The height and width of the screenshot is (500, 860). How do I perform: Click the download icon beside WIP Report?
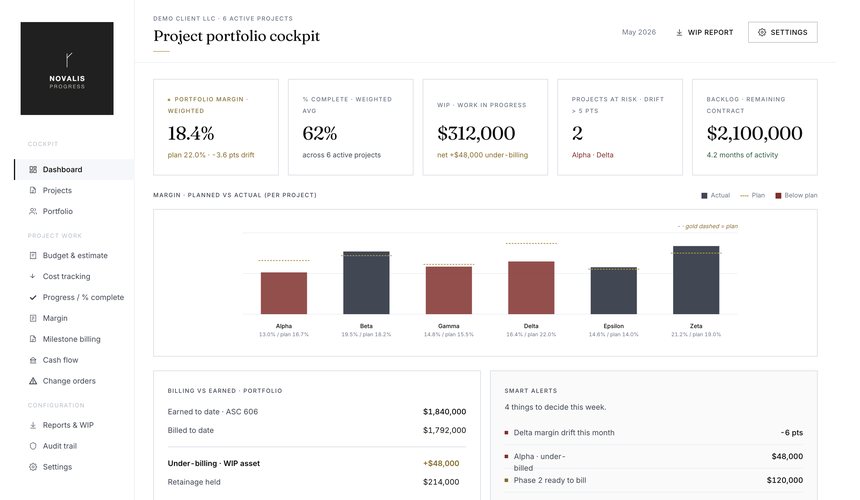[679, 32]
